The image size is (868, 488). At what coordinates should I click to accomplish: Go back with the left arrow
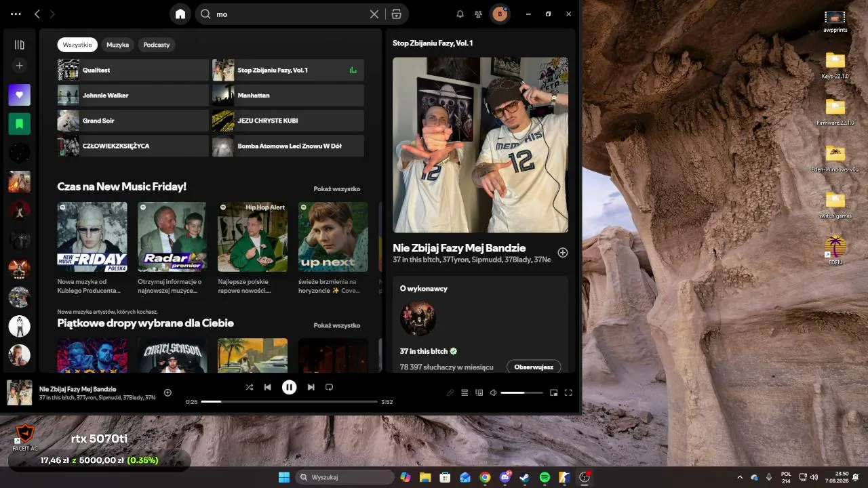[x=37, y=14]
